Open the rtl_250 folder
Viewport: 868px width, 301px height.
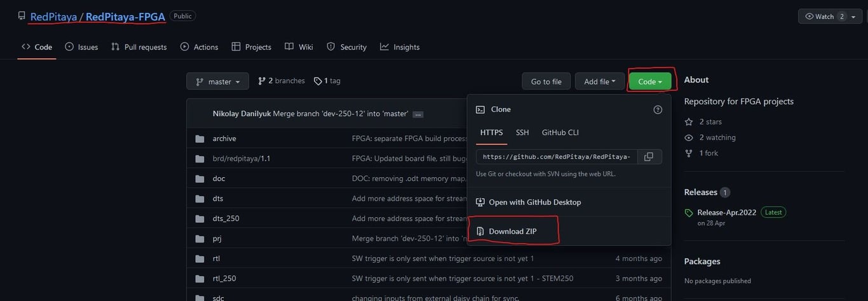224,278
